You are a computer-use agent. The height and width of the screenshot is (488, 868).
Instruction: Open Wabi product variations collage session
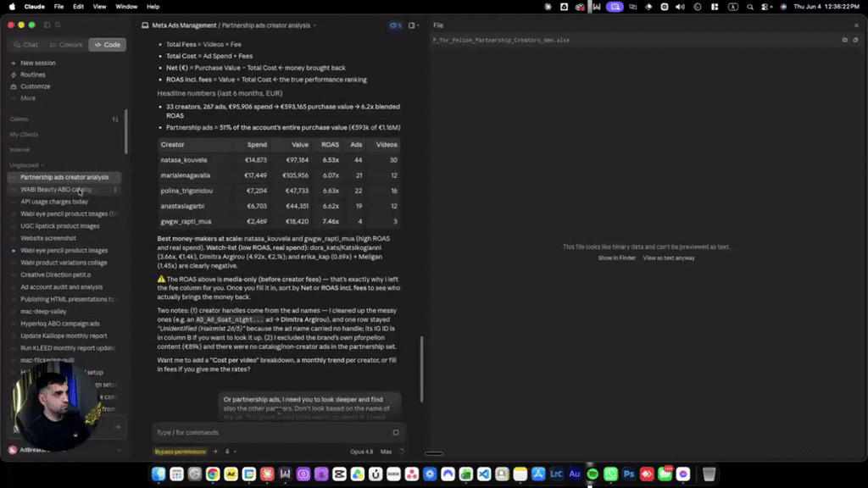(64, 263)
